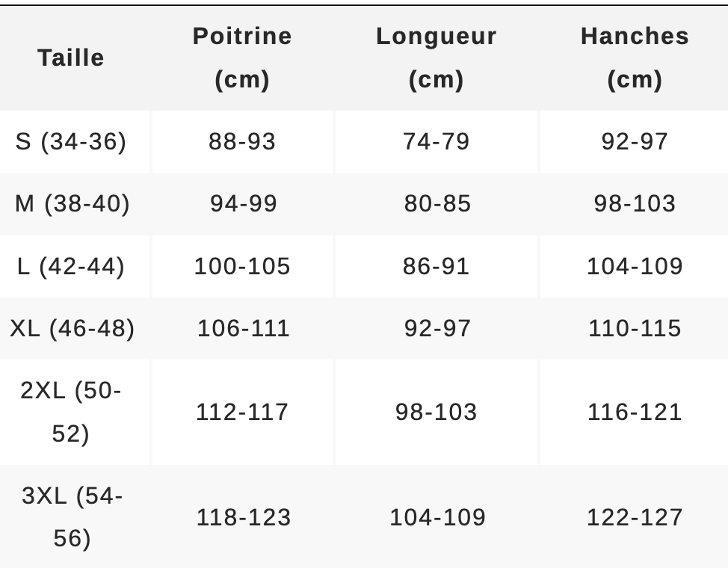Click the Longueur (cm) column header

[437, 58]
